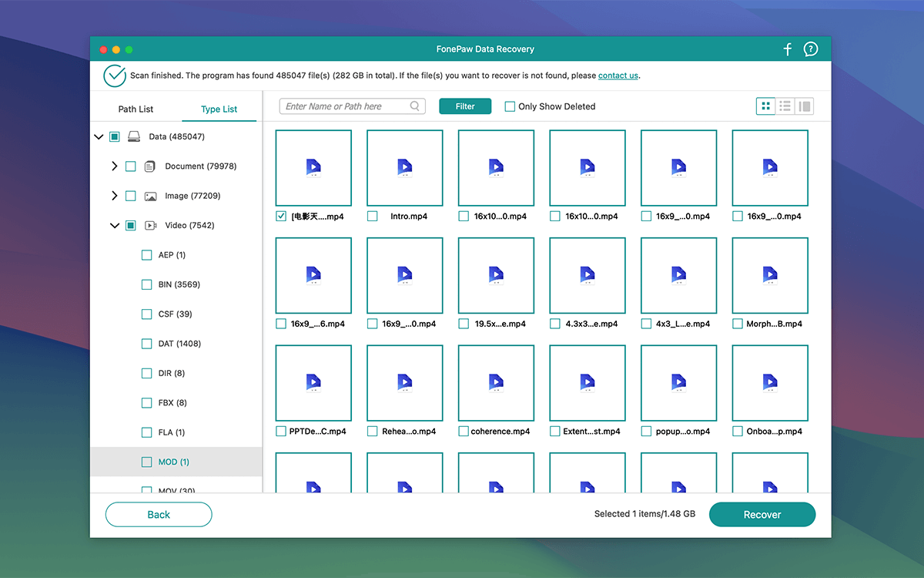Switch to thumbnail grid view
Image resolution: width=924 pixels, height=578 pixels.
[x=765, y=106]
